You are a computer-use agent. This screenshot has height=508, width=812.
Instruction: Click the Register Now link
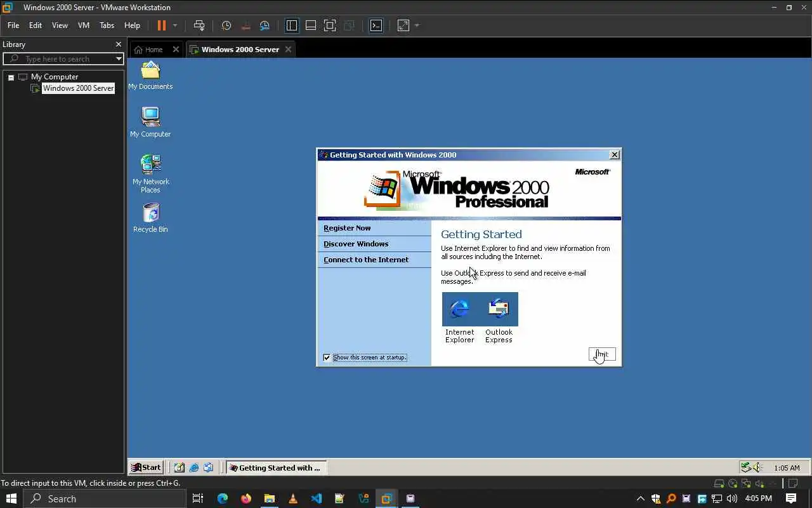pyautogui.click(x=347, y=228)
